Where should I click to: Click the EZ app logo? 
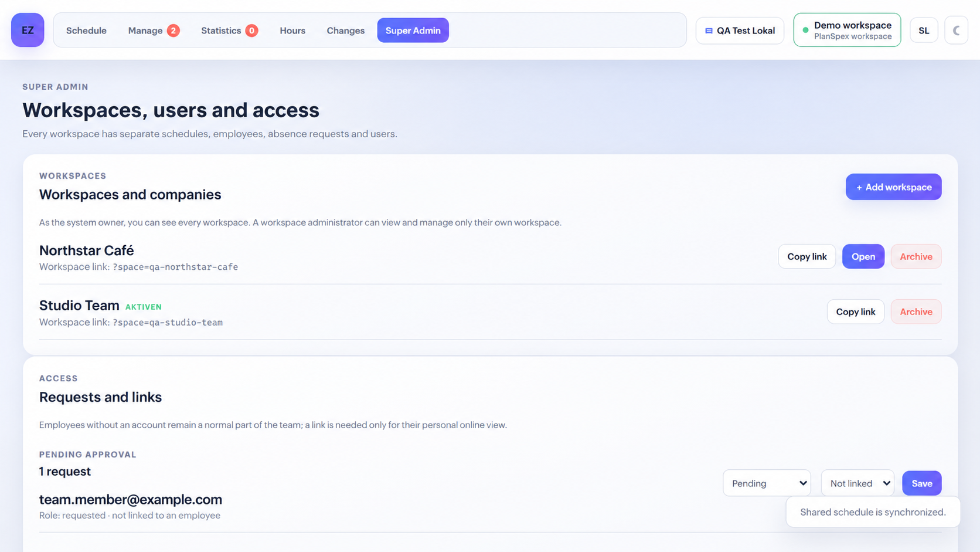point(28,30)
